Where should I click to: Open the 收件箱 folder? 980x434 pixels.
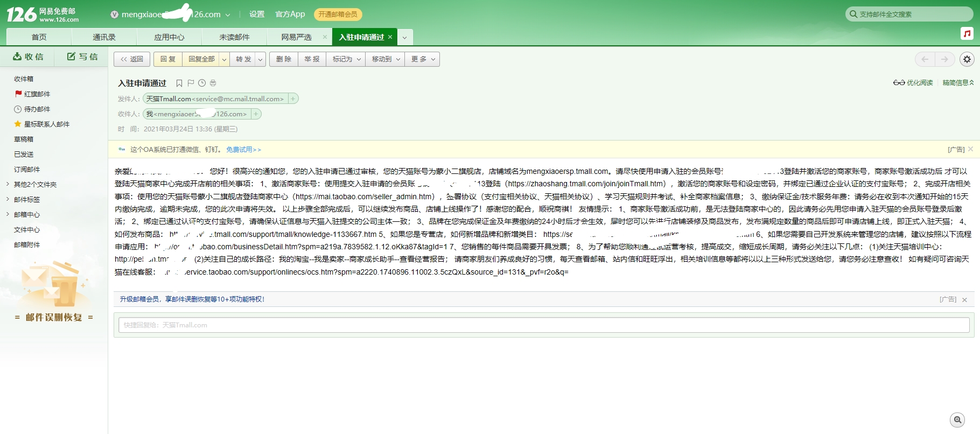pos(24,79)
